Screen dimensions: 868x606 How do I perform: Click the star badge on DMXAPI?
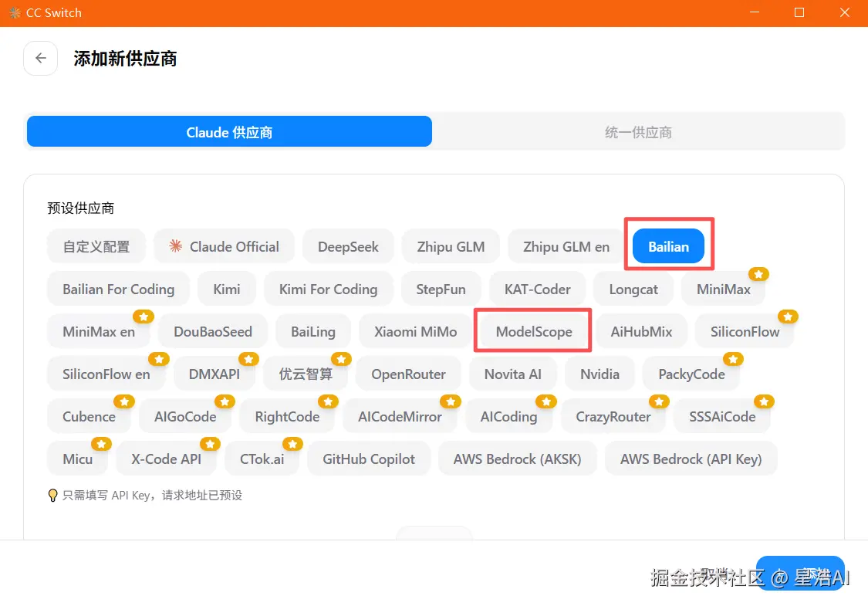(248, 359)
